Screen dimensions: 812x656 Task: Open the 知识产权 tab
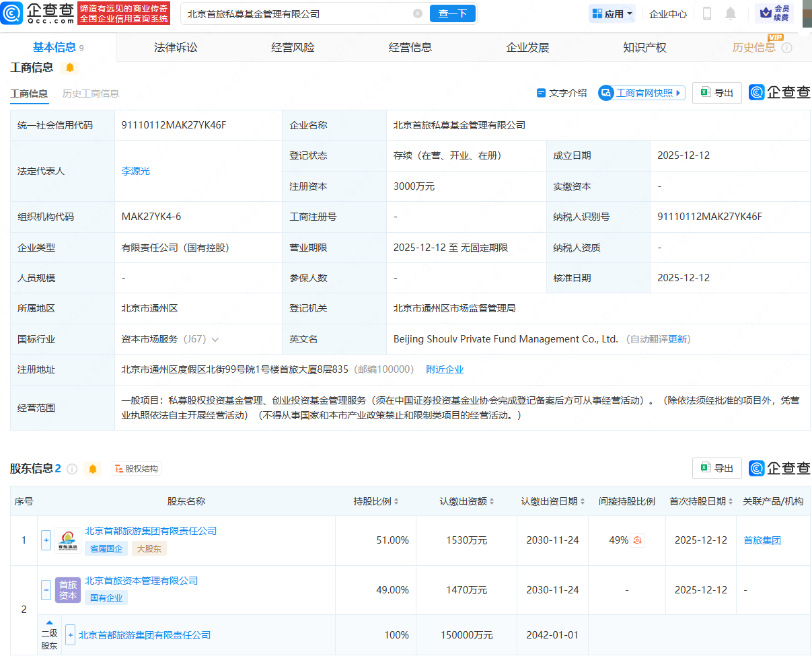click(644, 46)
